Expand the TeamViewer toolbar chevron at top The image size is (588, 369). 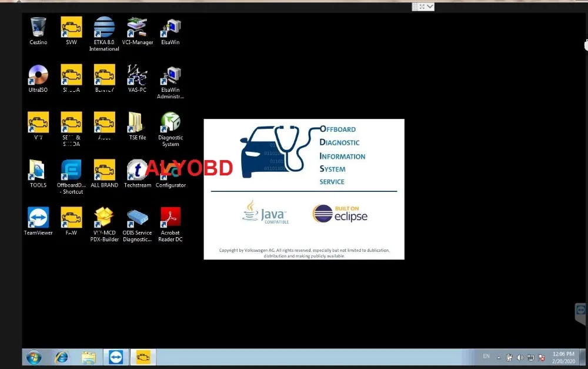click(x=430, y=6)
